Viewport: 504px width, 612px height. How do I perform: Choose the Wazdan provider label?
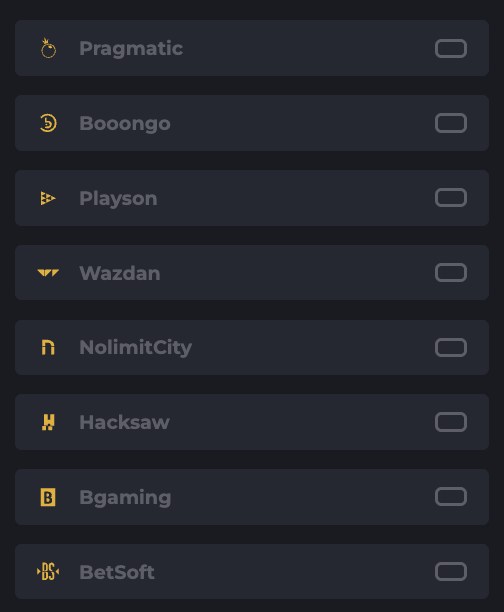coord(120,273)
